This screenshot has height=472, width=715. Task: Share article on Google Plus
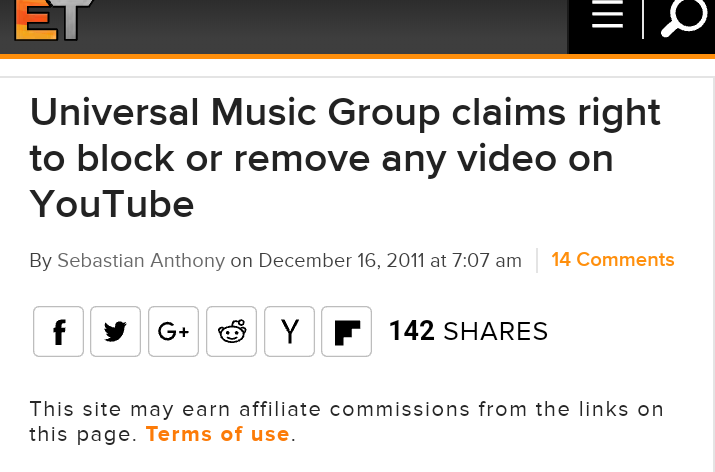click(173, 332)
